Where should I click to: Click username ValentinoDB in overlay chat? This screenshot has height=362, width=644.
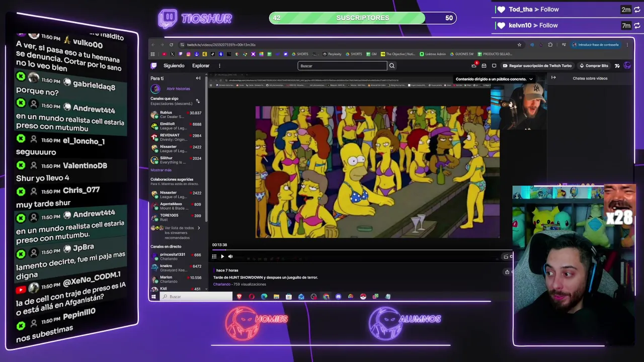click(85, 165)
